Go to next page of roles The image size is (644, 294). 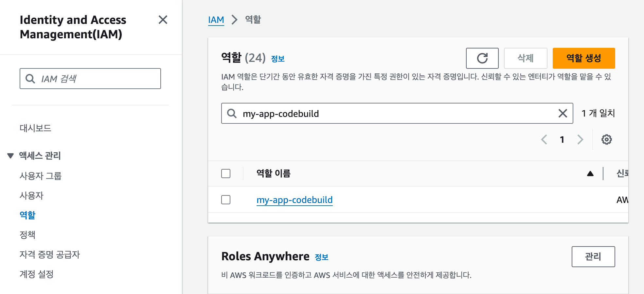pos(580,139)
